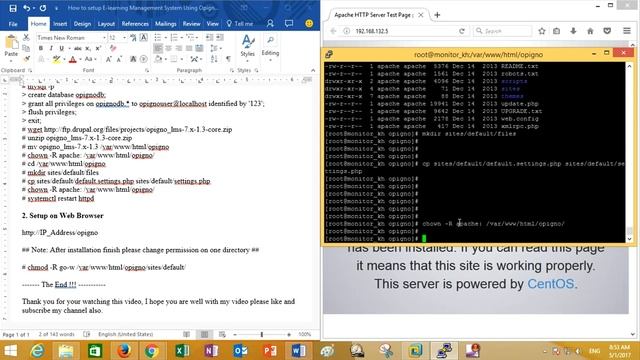Screen dimensions: 640x360
Task: Switch to the Design tab
Action: coord(82,24)
